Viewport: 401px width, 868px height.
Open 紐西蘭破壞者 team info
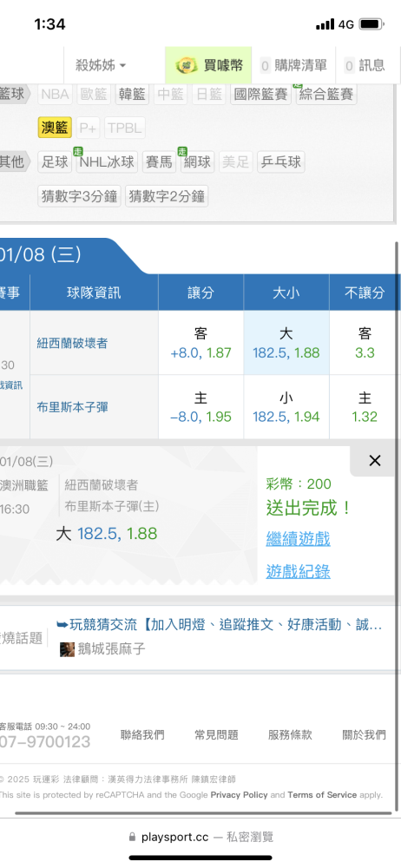coord(72,343)
